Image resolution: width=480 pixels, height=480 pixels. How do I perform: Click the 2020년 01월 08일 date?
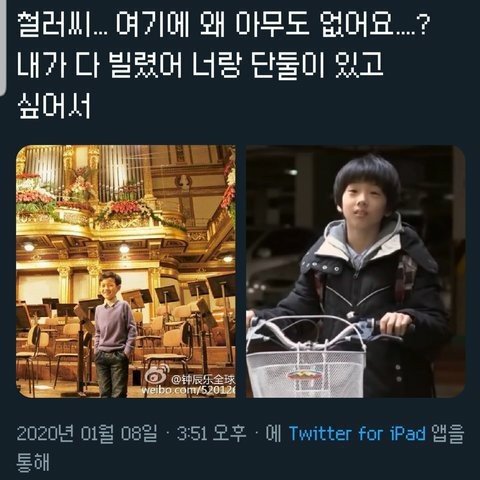(87, 433)
